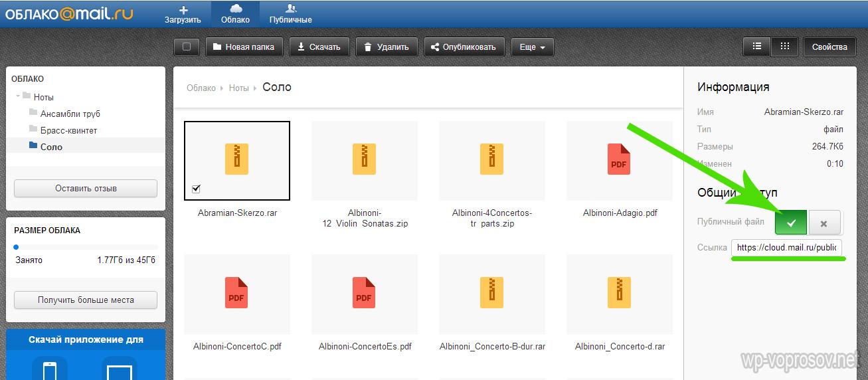Click the public link Ссылка field

tap(787, 248)
